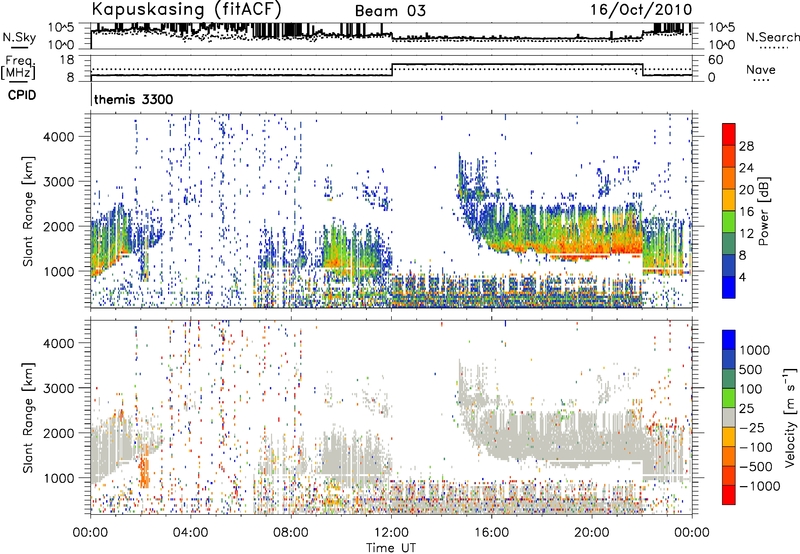
Task: Select the red bottom segment of the velocity color bar
Action: coord(729,495)
